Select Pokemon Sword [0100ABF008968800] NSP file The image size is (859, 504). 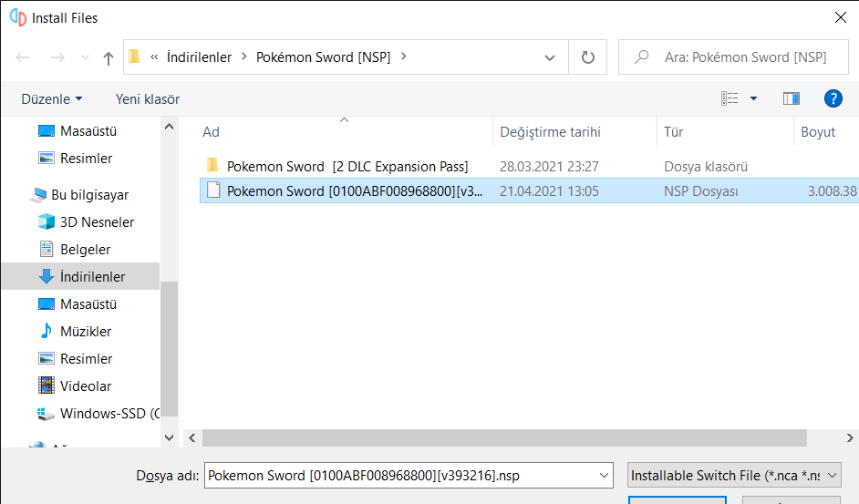pos(529,190)
